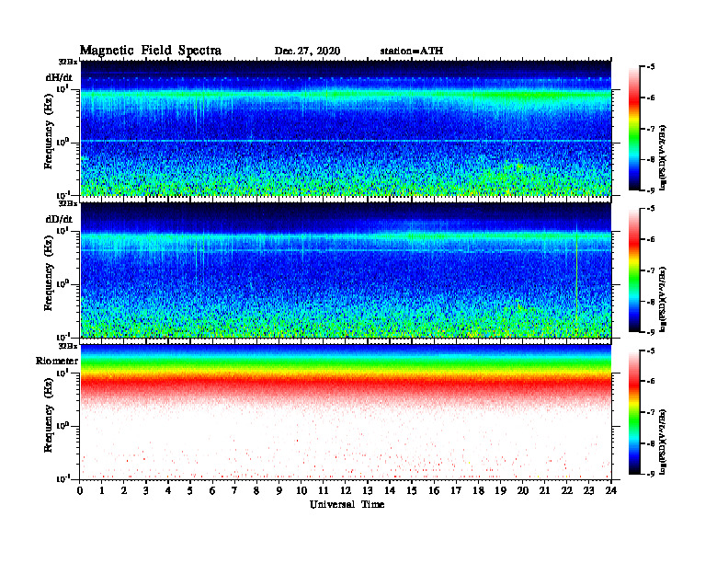Select the "dH/dt" panel label
This screenshot has height=563, width=728.
click(59, 77)
